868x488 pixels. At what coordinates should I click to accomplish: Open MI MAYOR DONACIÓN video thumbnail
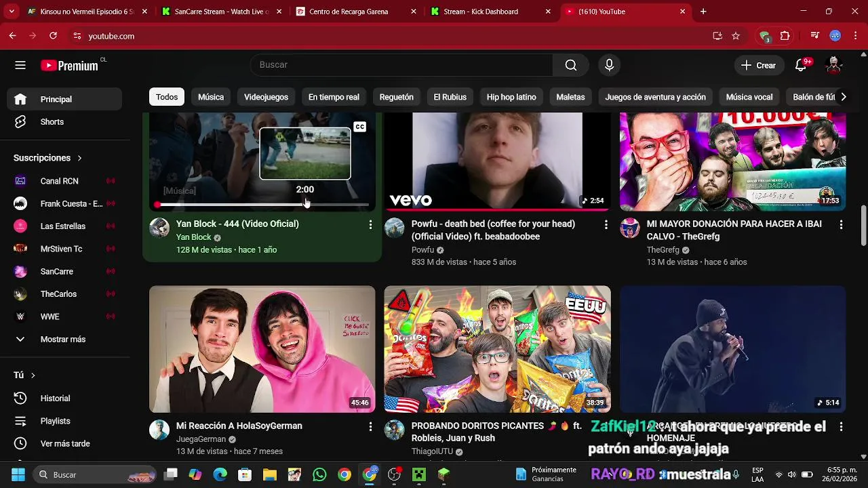[733, 161]
